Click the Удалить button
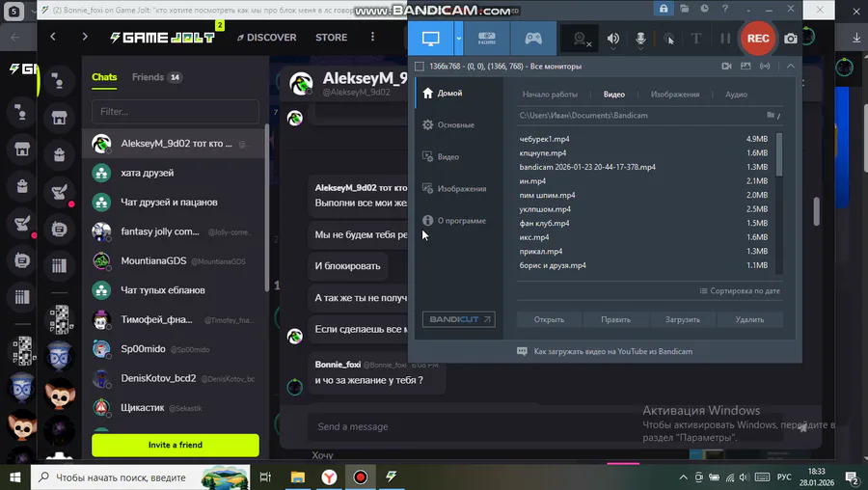 pyautogui.click(x=749, y=319)
